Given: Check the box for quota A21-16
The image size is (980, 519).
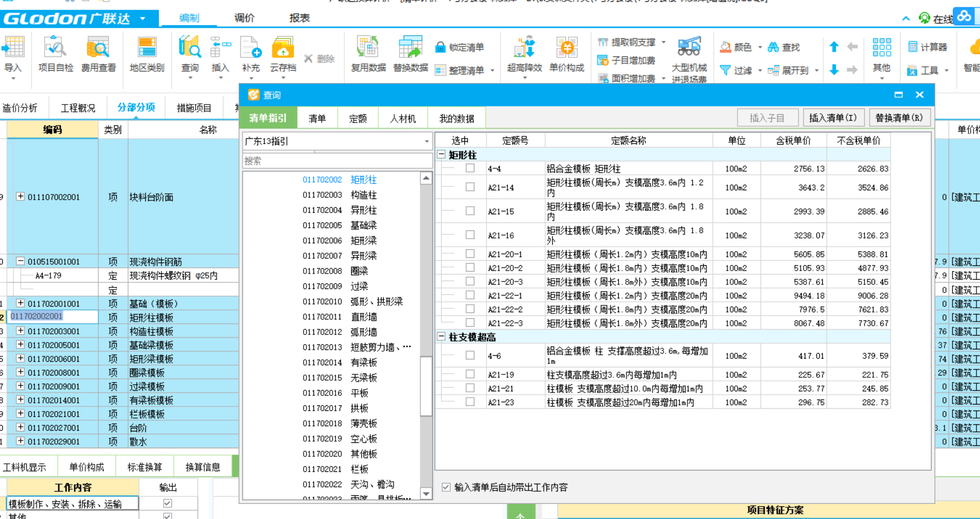Looking at the screenshot, I should tap(470, 235).
